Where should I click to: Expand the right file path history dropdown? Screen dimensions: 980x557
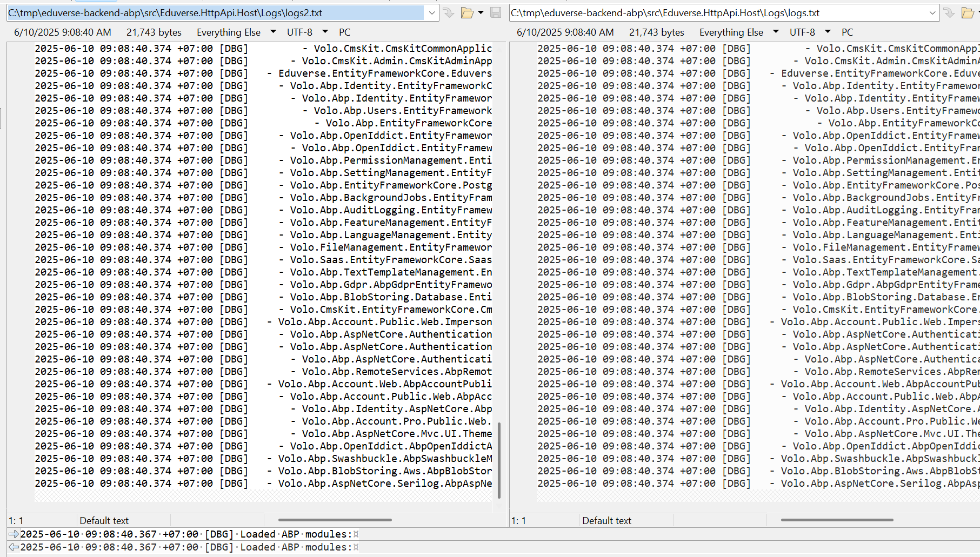[x=932, y=13]
